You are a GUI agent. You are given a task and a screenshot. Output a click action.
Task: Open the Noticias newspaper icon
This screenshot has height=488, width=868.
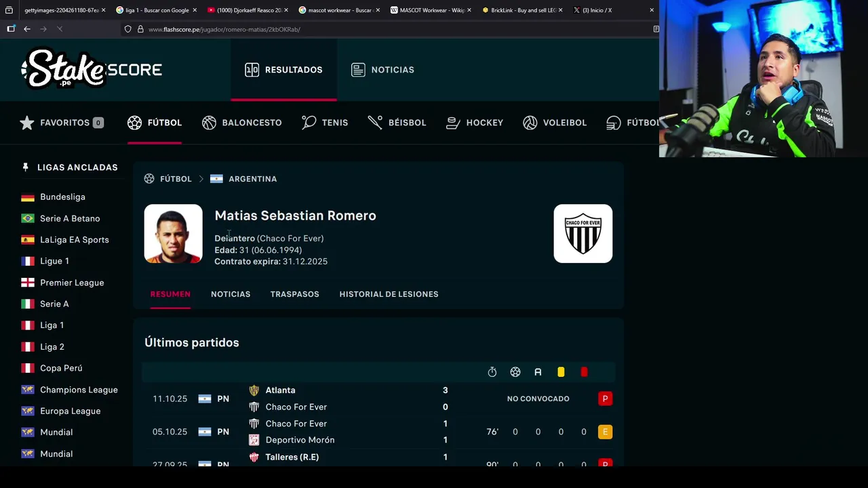coord(358,70)
